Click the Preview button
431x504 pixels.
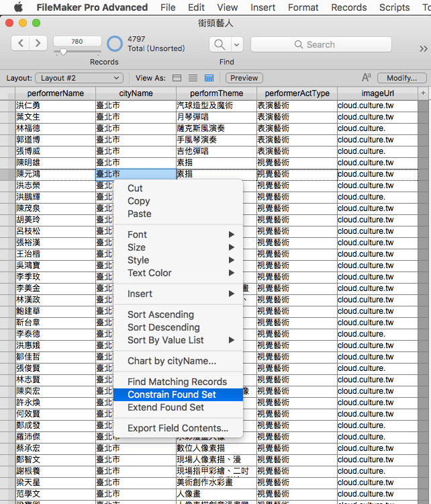(x=244, y=78)
